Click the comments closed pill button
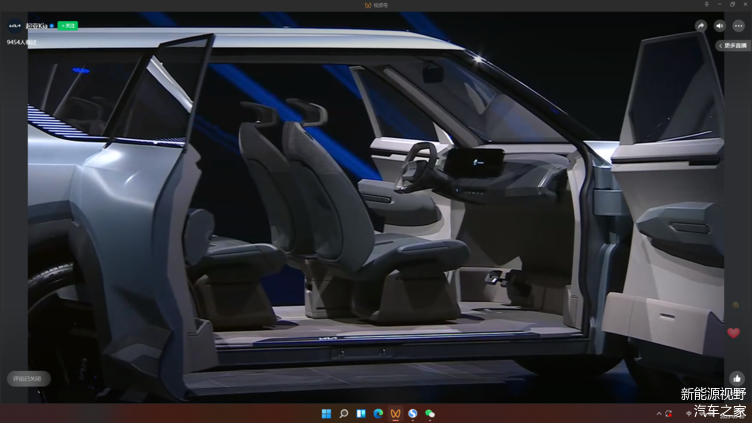 [28, 379]
